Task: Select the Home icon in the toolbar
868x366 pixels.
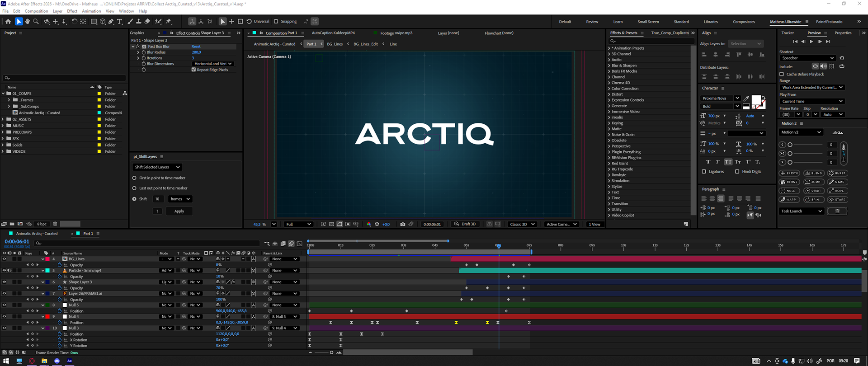Action: click(x=8, y=21)
